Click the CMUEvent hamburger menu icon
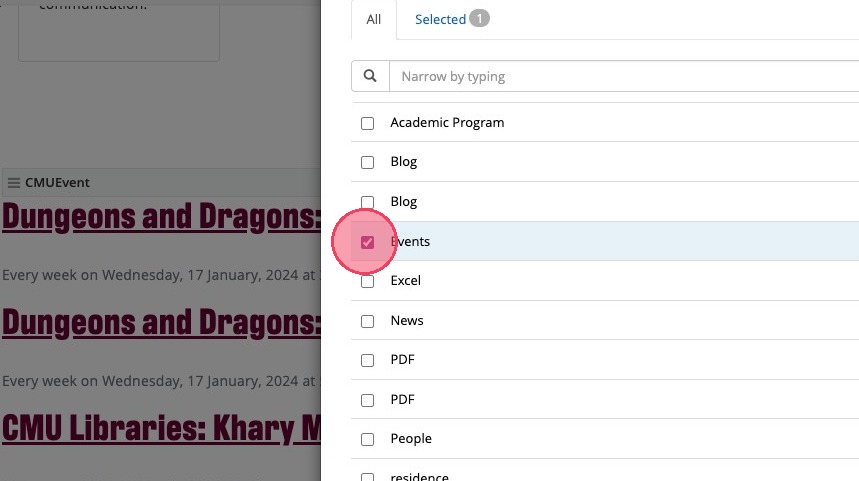859x481 pixels. pos(14,183)
